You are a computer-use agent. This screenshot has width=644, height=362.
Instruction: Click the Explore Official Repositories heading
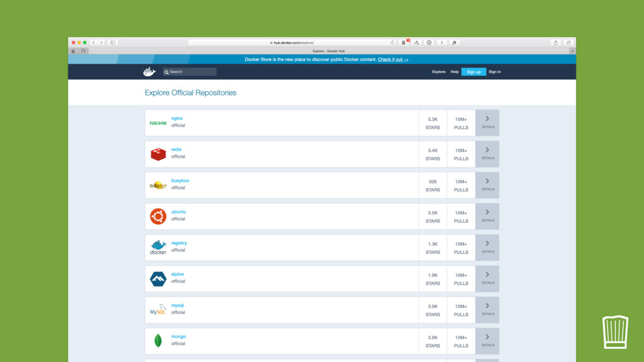pos(191,93)
